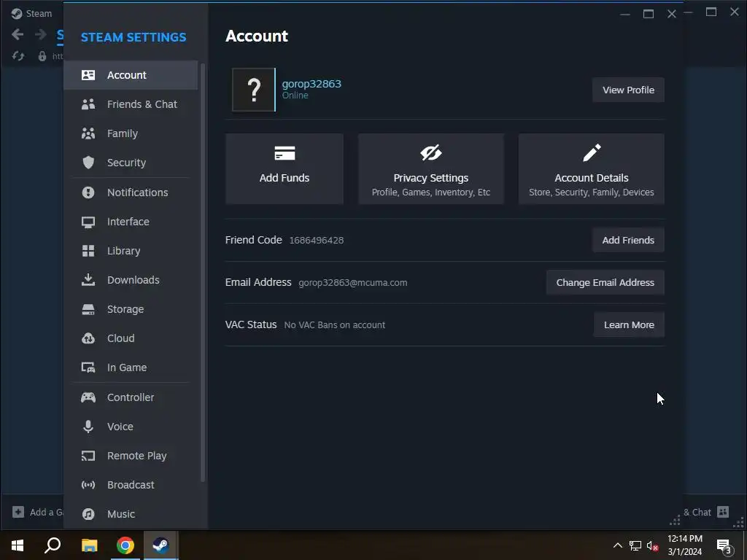747x560 pixels.
Task: Launch Chrome from the taskbar
Action: pos(125,545)
